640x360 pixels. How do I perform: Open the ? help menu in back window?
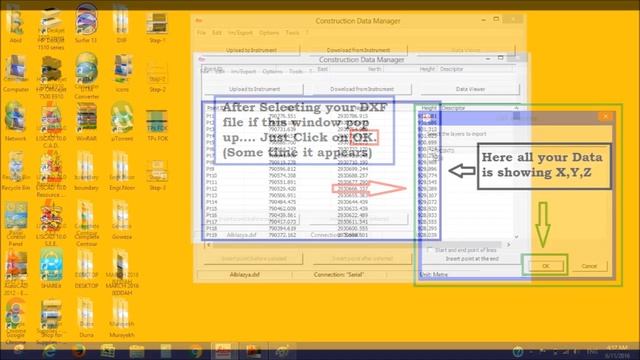pos(307,33)
